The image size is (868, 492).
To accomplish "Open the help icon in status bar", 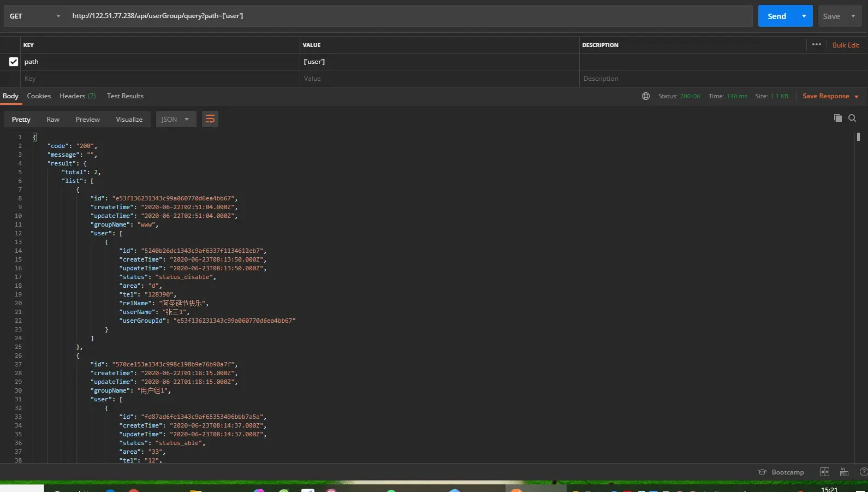I will (x=864, y=472).
